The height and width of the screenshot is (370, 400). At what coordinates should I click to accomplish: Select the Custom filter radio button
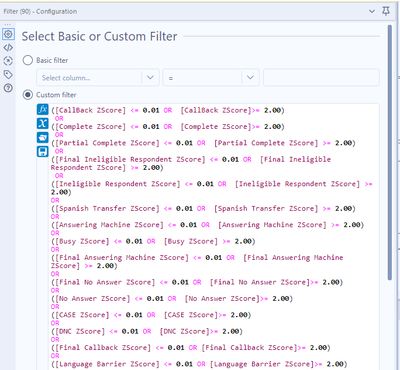tap(28, 95)
